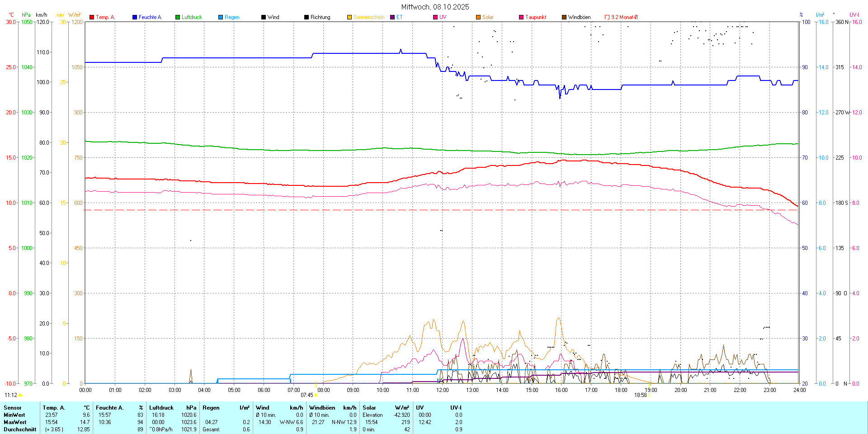Click the 12:00 time axis label
Viewport: 868px width, 434px height.
(x=442, y=390)
